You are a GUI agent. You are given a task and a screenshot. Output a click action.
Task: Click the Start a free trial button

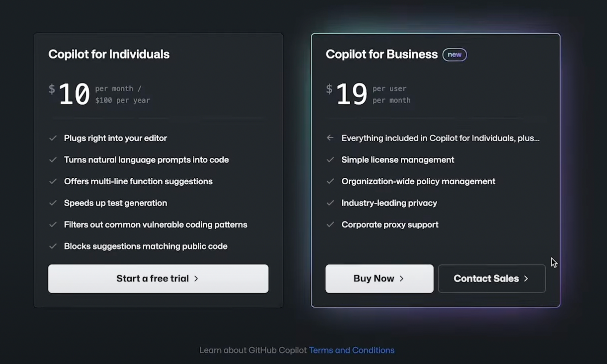click(x=158, y=278)
